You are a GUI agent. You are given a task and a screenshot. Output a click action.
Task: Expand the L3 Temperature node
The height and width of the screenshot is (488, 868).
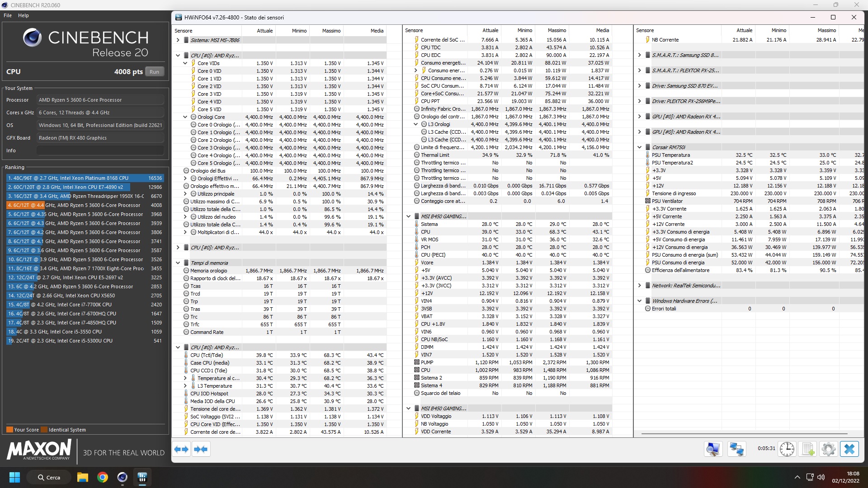185,386
